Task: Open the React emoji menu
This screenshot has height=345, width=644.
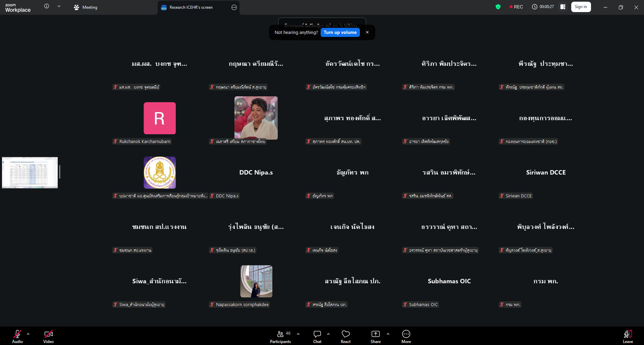Action: 345,336
